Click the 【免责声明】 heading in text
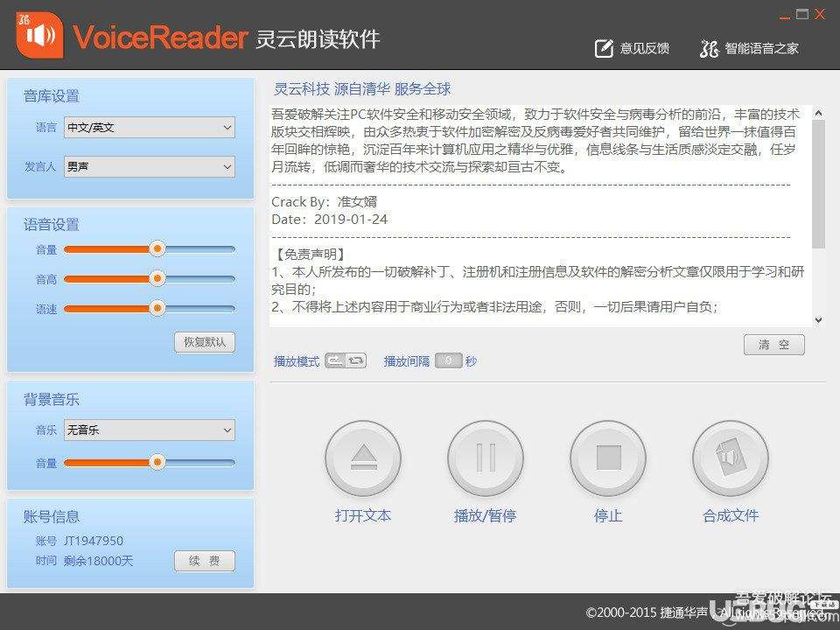840x630 pixels. pos(311,254)
